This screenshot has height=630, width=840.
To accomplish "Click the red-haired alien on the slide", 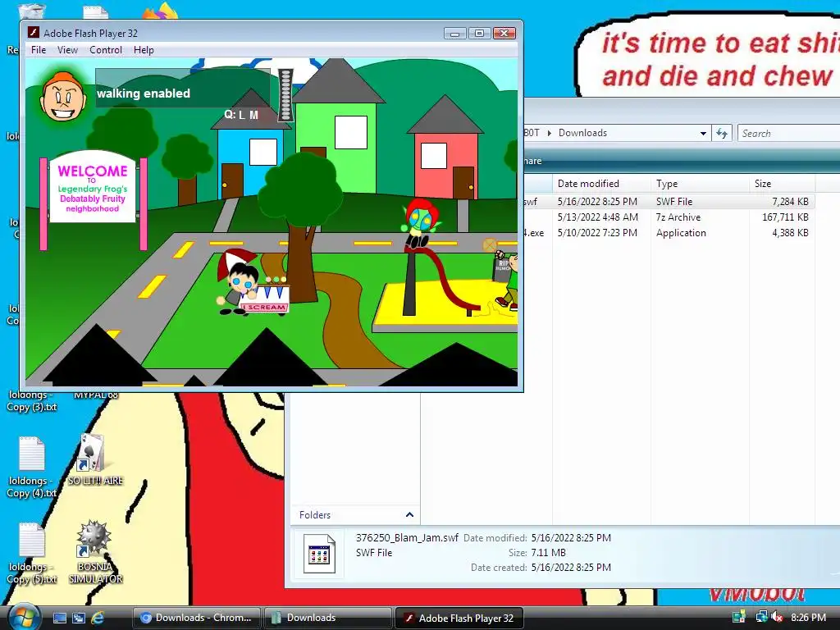I will [x=420, y=224].
